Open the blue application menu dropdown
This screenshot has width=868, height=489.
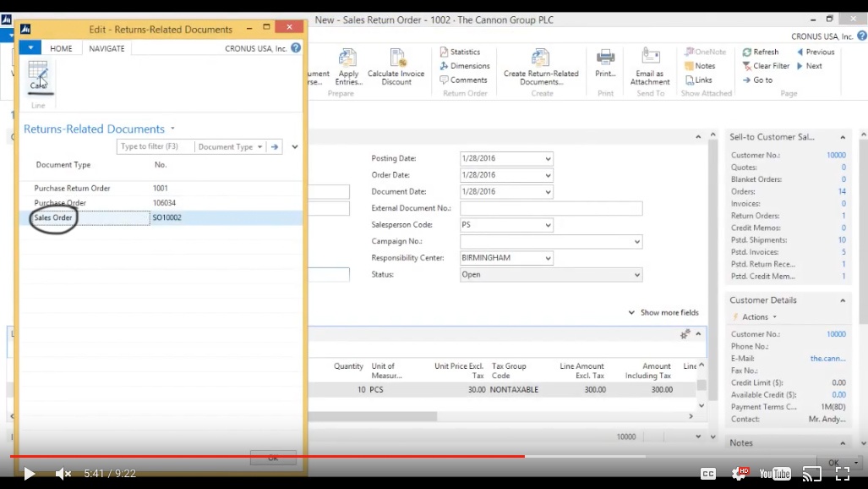tap(30, 48)
